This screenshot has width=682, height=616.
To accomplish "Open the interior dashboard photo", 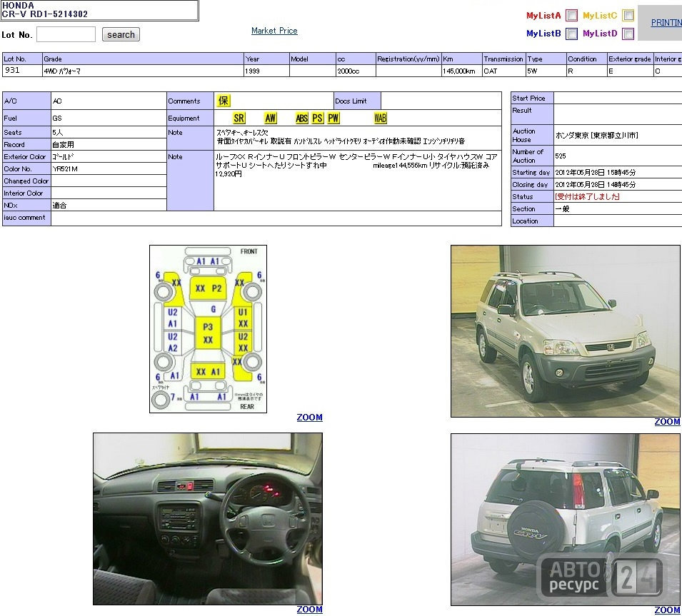I will pos(208,519).
